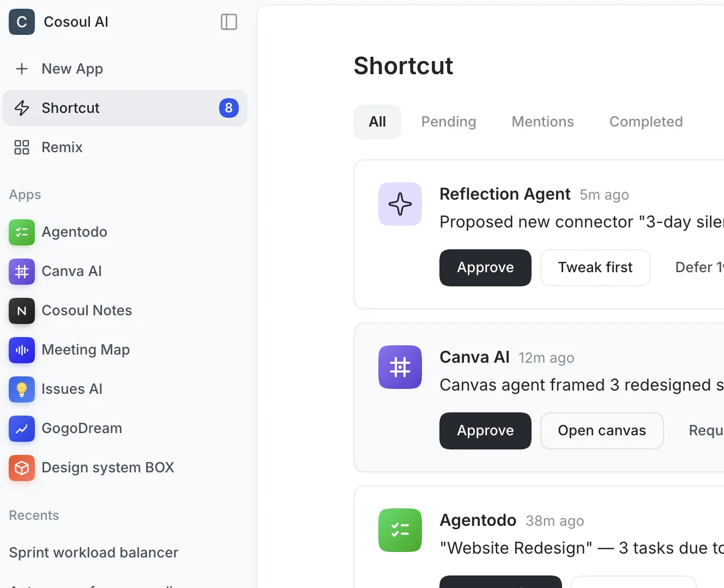The width and height of the screenshot is (724, 588).
Task: Click the Cosoul AI workspace logo
Action: 22,22
